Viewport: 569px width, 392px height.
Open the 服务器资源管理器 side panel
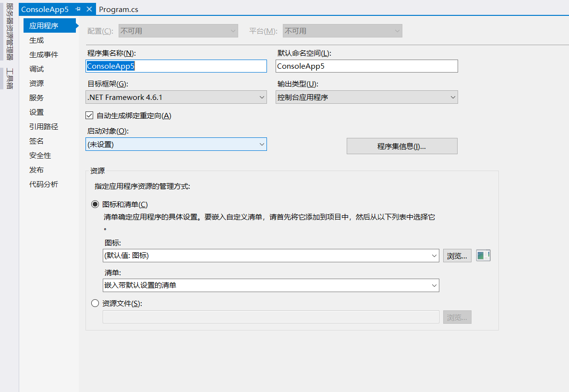(10, 32)
